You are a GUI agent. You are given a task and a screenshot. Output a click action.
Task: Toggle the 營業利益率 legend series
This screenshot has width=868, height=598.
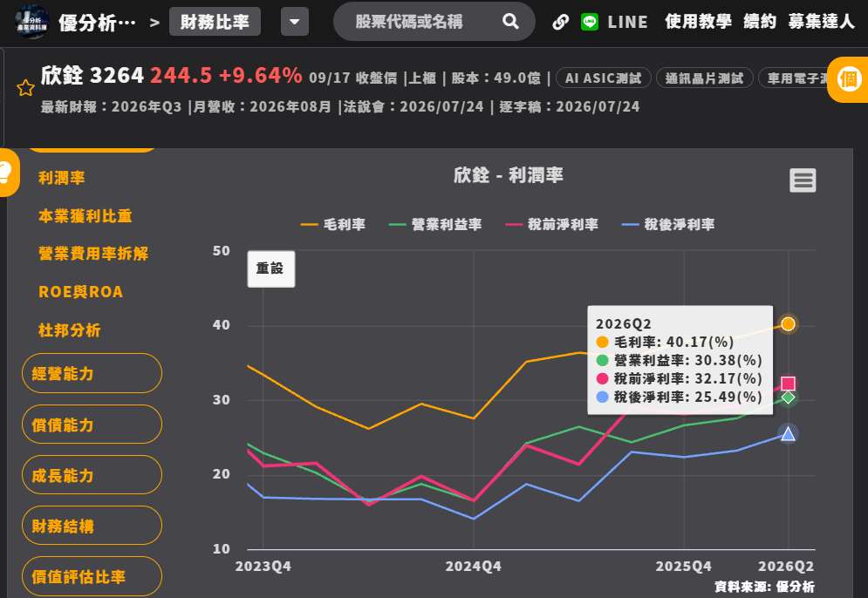pyautogui.click(x=435, y=225)
